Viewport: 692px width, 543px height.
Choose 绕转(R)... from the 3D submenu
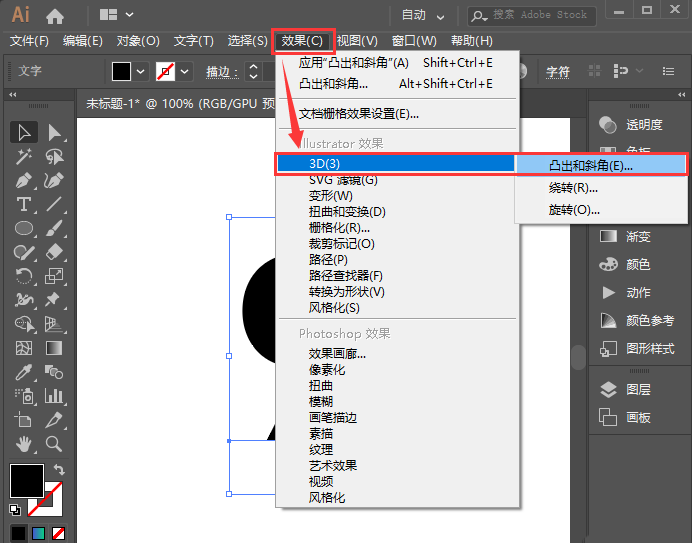[574, 188]
